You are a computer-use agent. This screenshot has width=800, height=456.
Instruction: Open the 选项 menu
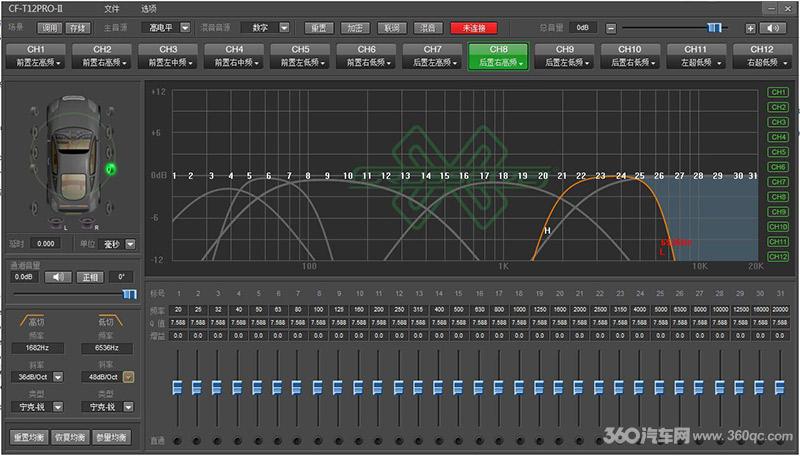[149, 9]
